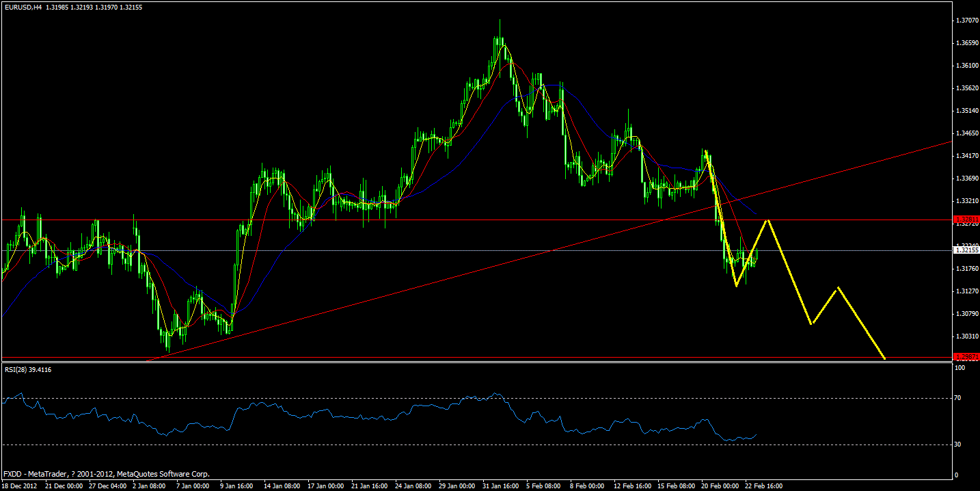Click the current bid tag showing 1.32155
Viewport: 980px width, 491px height.
[968, 252]
